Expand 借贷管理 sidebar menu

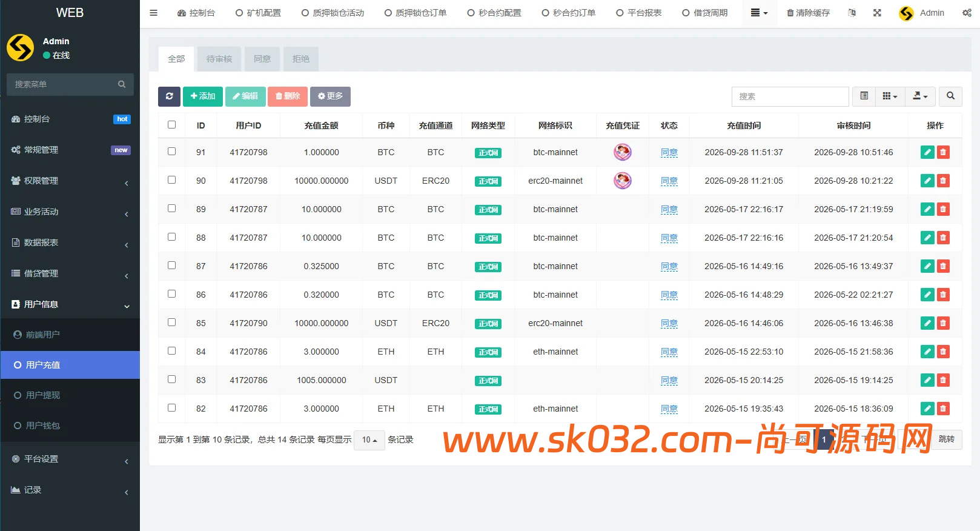coord(70,273)
